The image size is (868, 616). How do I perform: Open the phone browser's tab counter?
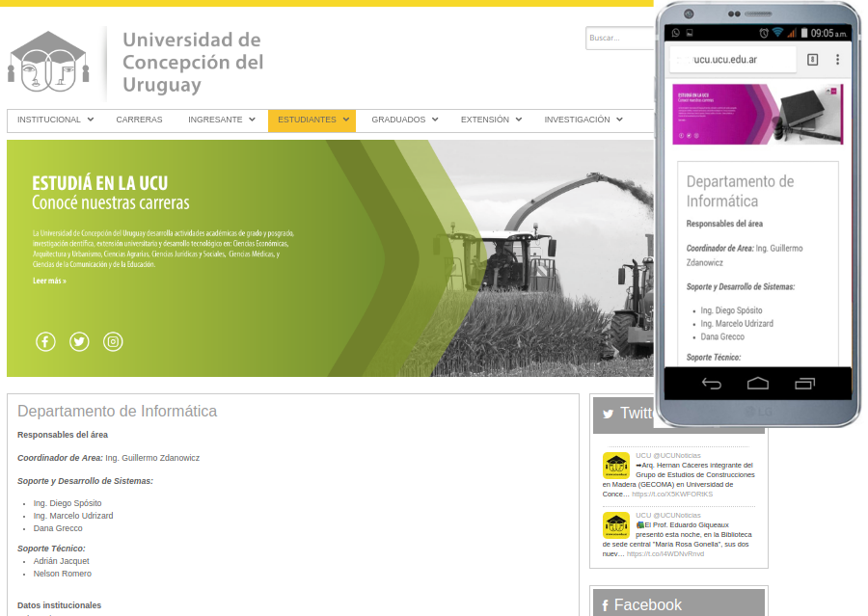pos(812,60)
